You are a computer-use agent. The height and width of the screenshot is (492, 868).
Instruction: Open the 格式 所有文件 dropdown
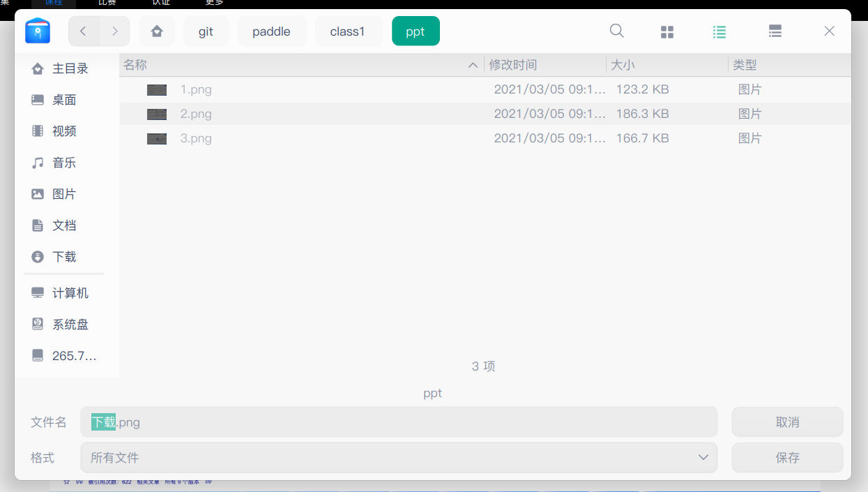pyautogui.click(x=399, y=458)
